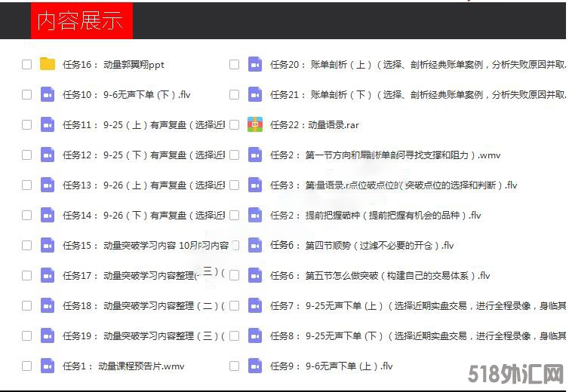Open the file name 任务16：动量郭翼翔ppt

(113, 65)
